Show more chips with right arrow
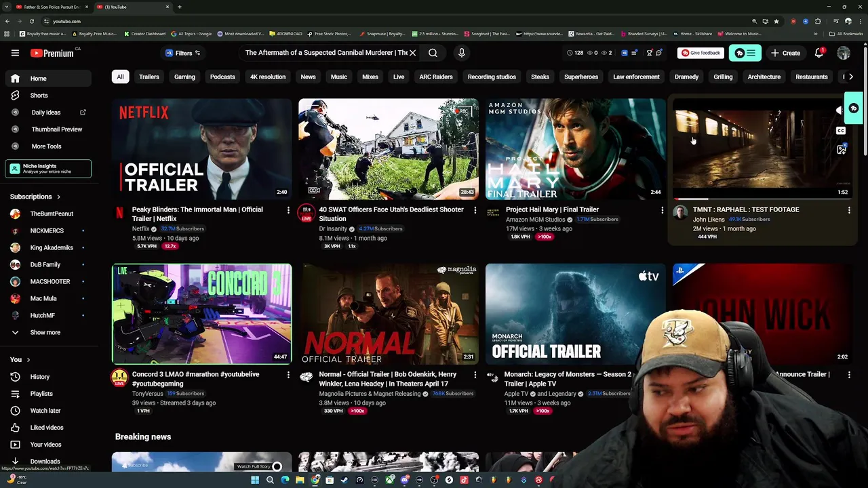Image resolution: width=868 pixels, height=488 pixels. point(851,77)
